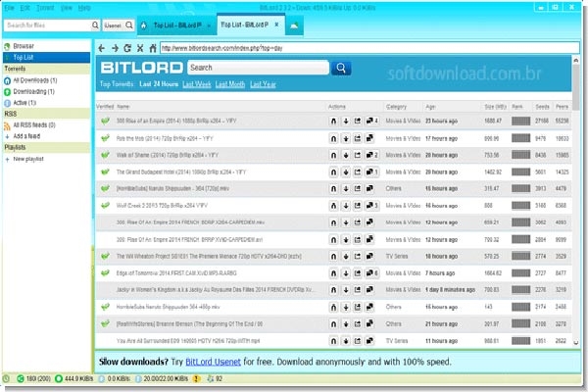The width and height of the screenshot is (588, 392).
Task: Select Browser in the sidebar
Action: click(x=24, y=46)
